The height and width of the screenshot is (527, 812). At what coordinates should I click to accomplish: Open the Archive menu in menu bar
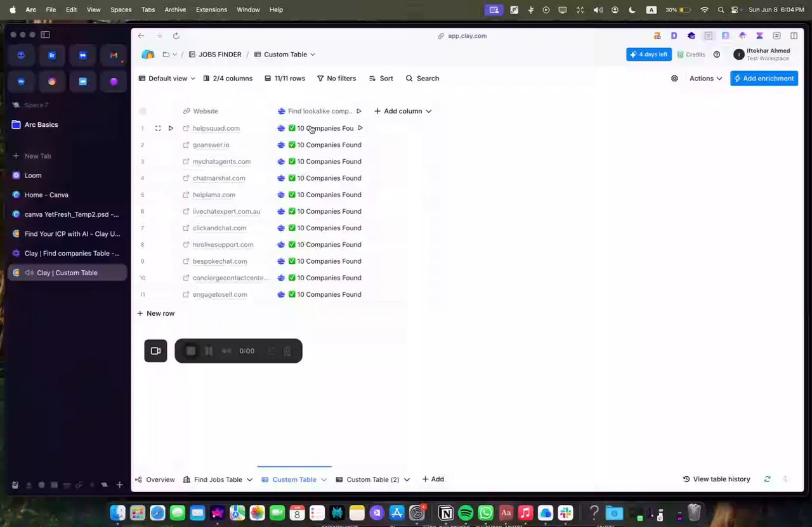tap(175, 10)
